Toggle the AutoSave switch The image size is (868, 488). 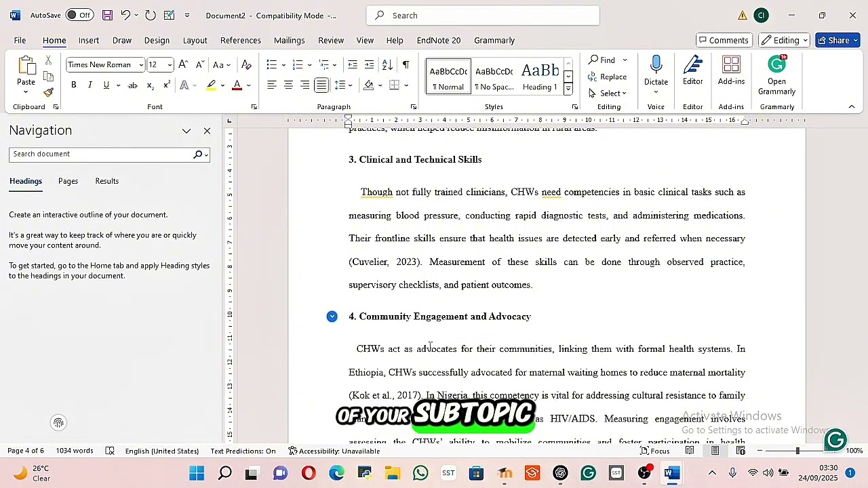tap(79, 15)
